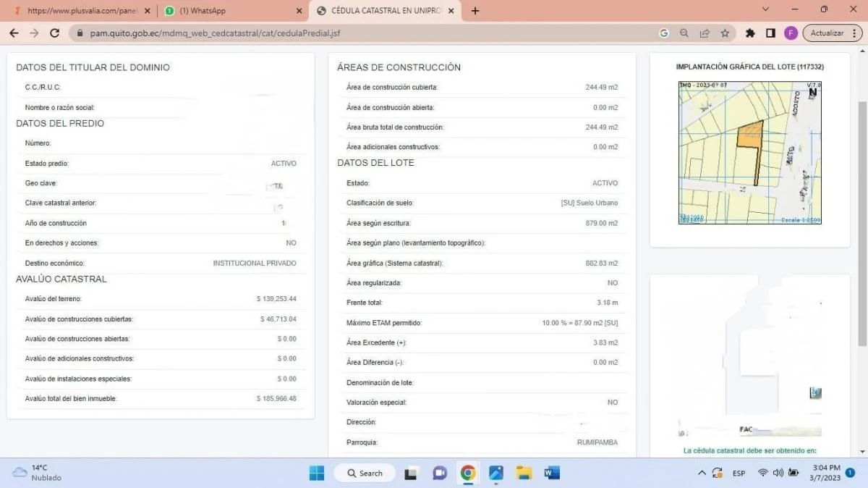The image size is (868, 488).
Task: Toggle the browser side panel icon
Action: [770, 33]
